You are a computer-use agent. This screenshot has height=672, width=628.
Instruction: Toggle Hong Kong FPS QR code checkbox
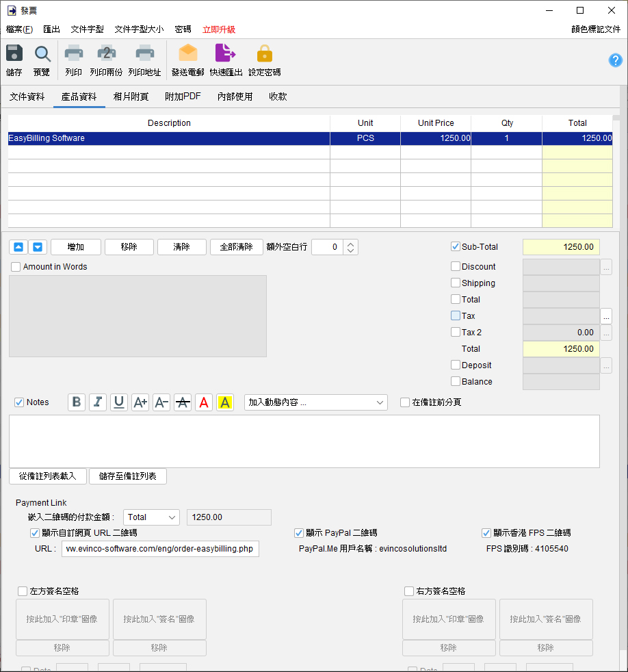[x=486, y=532]
